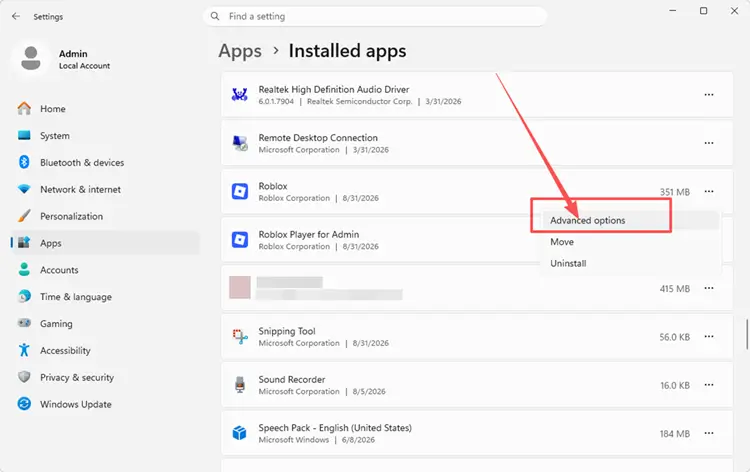
Task: Click the Speech Pack cube icon
Action: 240,433
